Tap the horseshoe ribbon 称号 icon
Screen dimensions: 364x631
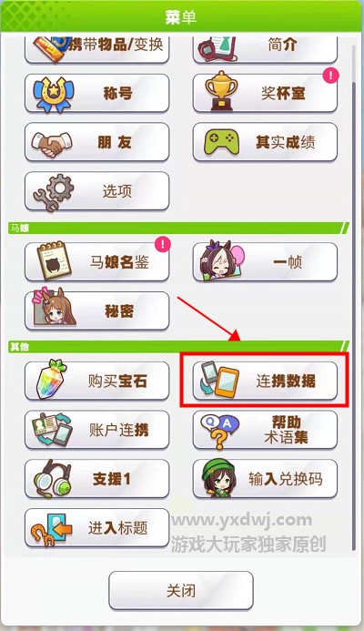54,94
